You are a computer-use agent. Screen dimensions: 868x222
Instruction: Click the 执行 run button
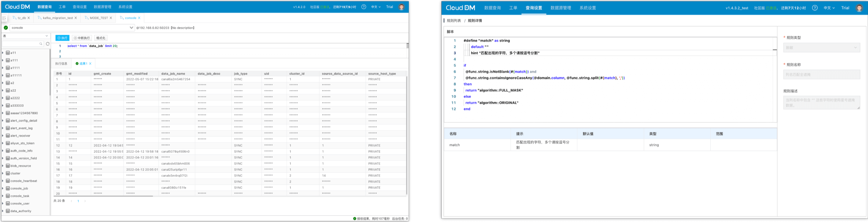(62, 38)
